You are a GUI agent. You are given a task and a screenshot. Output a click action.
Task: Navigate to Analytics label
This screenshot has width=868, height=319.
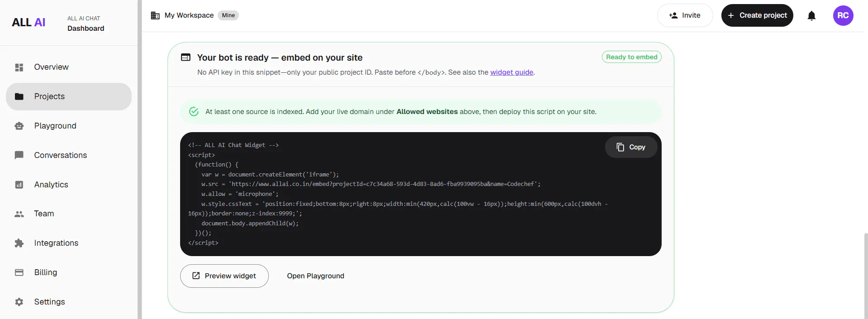point(51,185)
